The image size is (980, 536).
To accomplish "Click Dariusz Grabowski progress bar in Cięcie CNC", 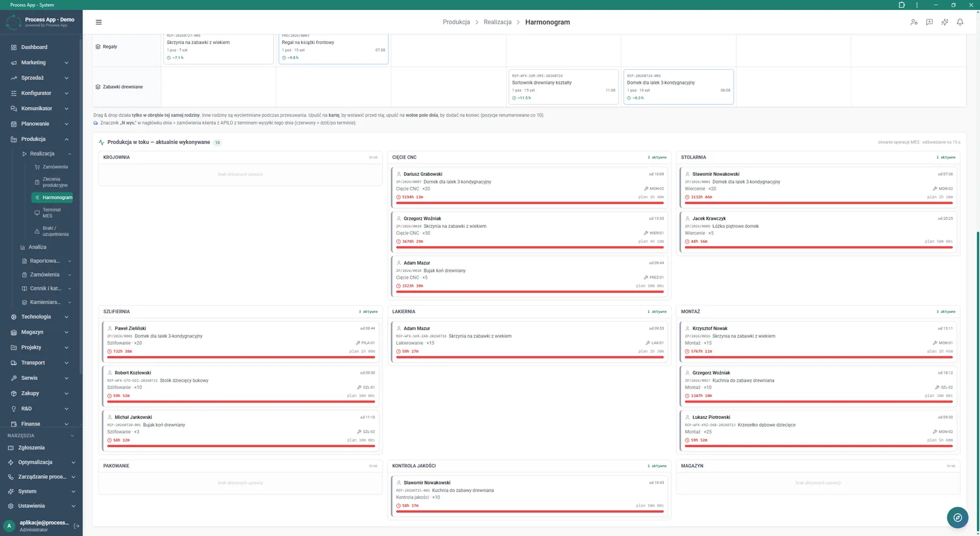I will point(530,203).
